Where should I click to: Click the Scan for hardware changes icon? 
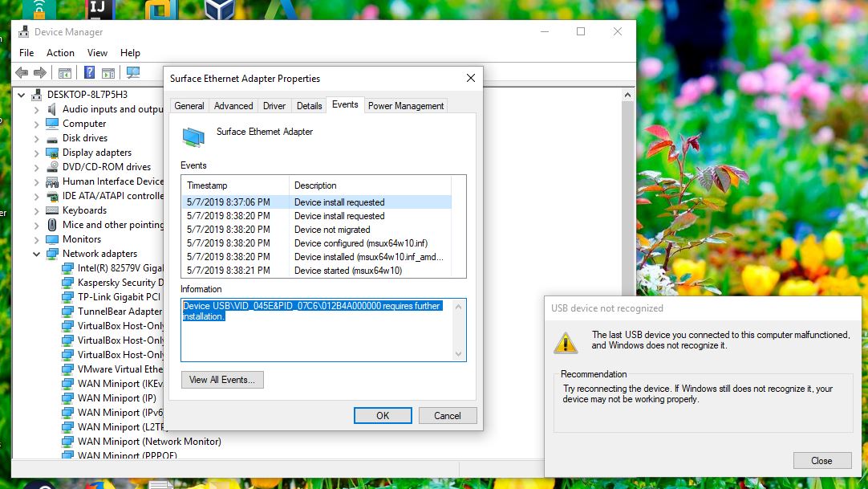point(133,72)
